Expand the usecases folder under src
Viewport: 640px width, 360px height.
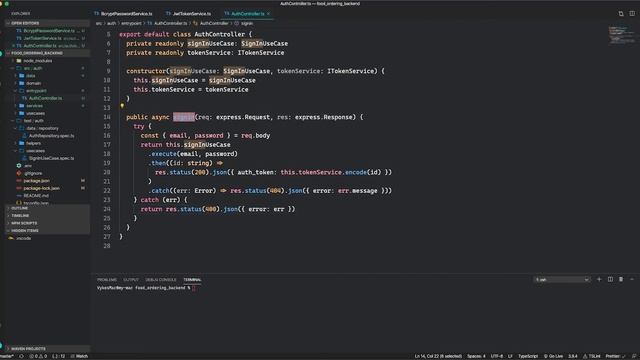pyautogui.click(x=35, y=113)
